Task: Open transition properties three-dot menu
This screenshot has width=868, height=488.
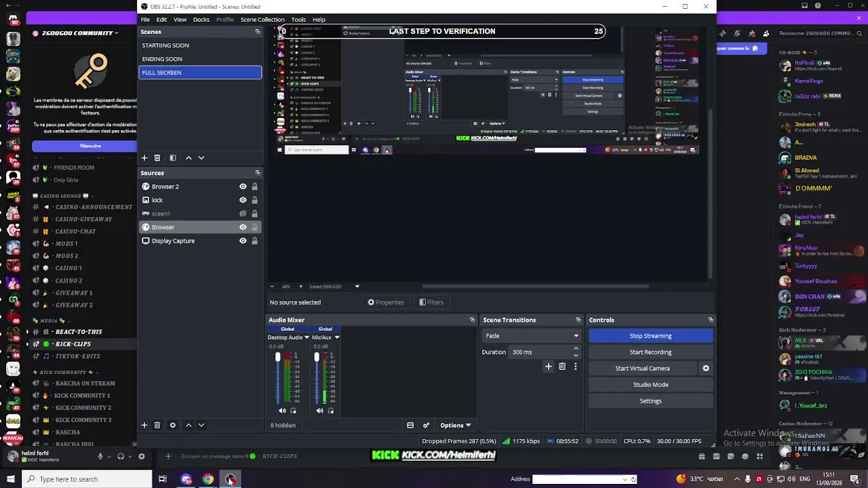Action: pos(575,367)
